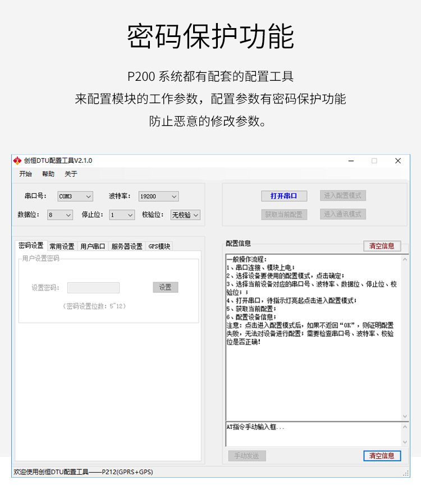
Task: Switch to the 用户串口 tab
Action: pyautogui.click(x=93, y=246)
